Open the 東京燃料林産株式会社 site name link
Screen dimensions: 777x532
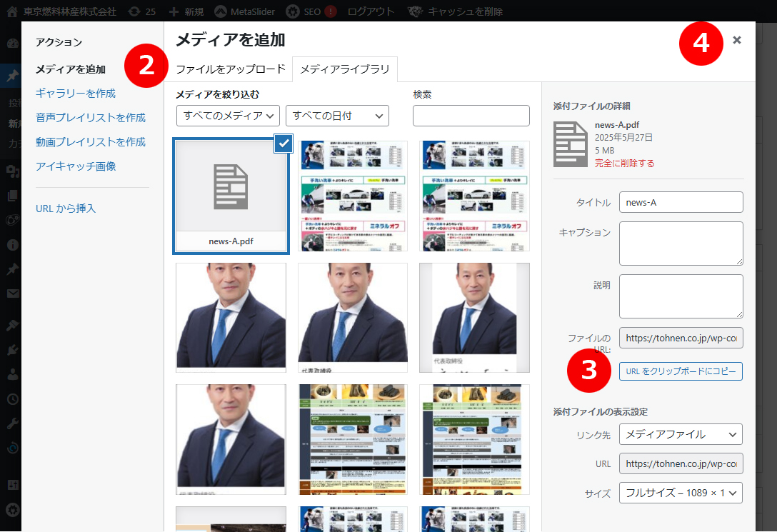[70, 11]
